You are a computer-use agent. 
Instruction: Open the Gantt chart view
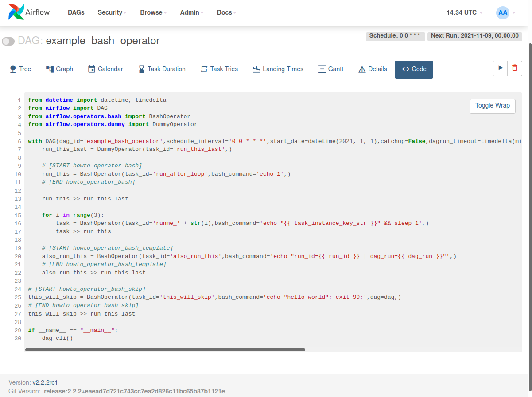coord(330,69)
